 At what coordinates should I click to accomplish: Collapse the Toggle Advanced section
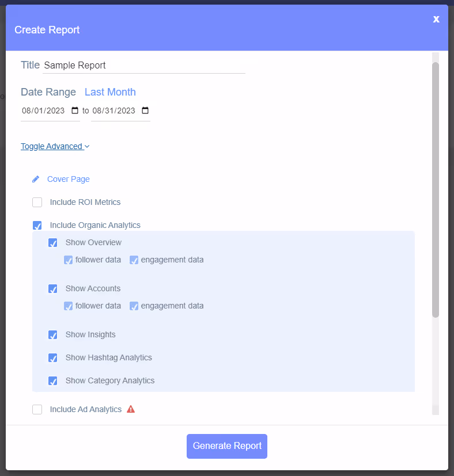(x=55, y=146)
